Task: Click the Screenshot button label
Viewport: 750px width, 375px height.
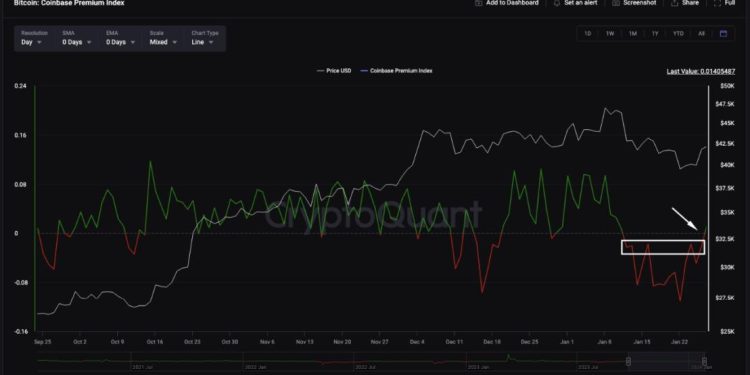Action: pos(641,3)
